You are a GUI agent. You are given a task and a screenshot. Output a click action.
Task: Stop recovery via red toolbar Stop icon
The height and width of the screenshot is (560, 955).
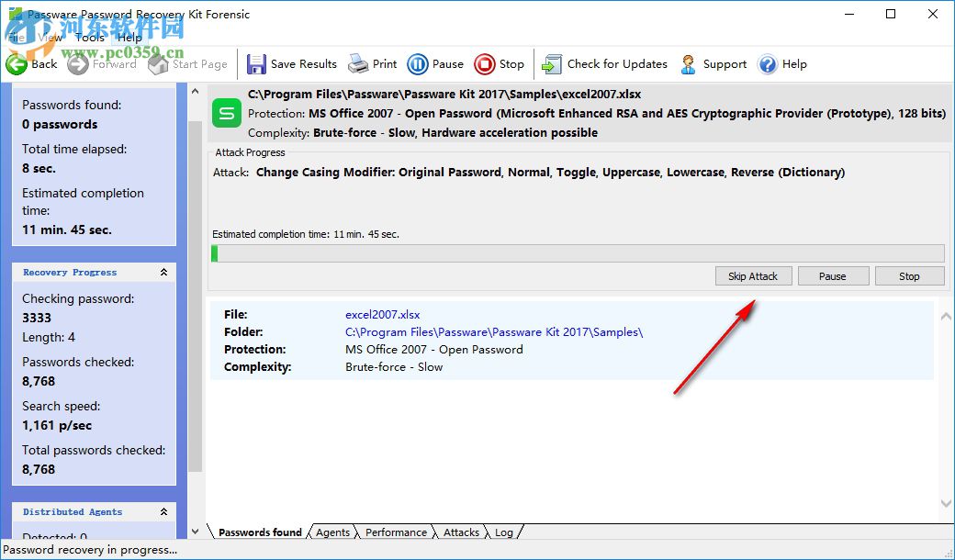click(485, 64)
